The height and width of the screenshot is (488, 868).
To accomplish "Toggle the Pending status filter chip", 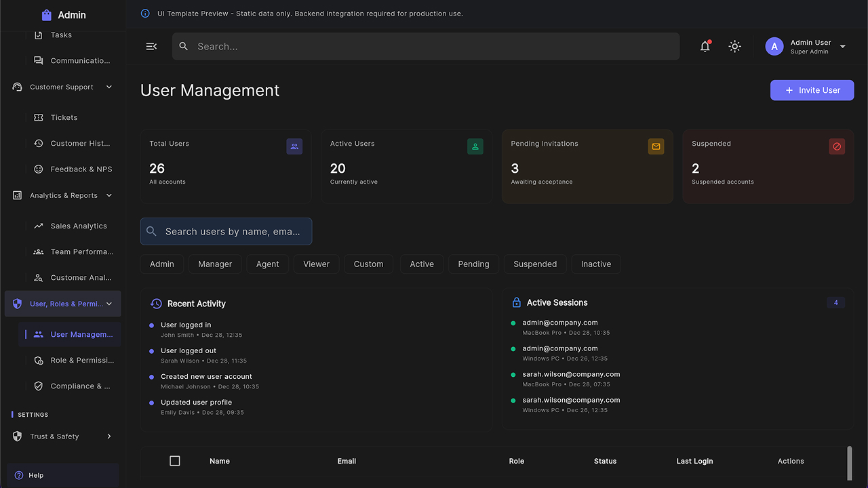I will point(473,264).
